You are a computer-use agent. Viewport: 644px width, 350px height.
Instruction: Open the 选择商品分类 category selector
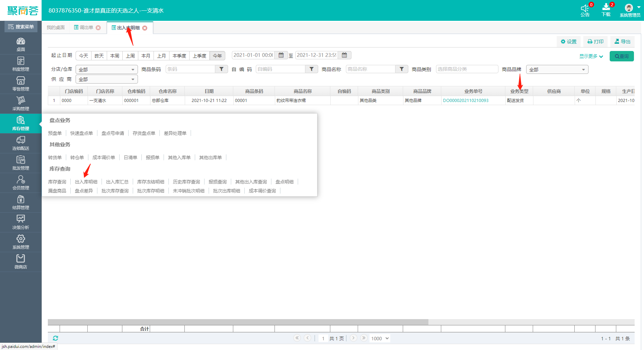467,69
